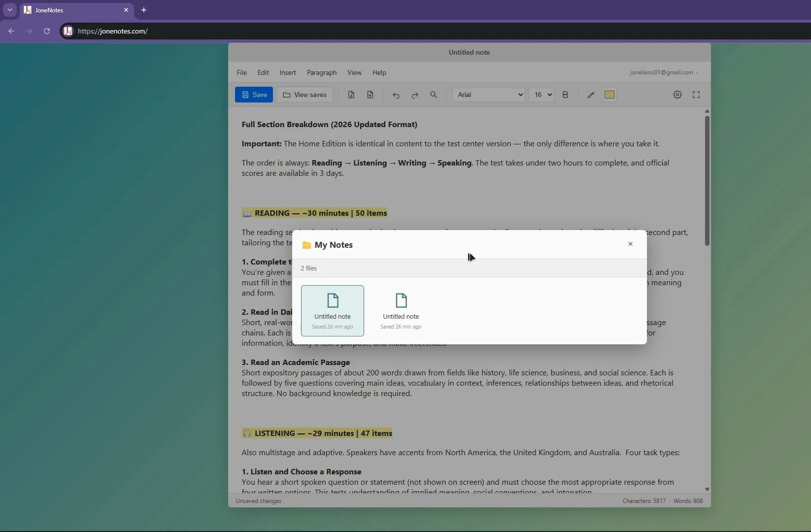Go back in the browser
Viewport: 811px width, 532px height.
point(11,31)
